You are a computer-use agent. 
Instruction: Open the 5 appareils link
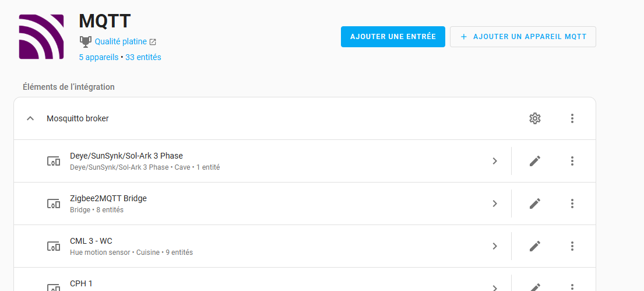98,57
